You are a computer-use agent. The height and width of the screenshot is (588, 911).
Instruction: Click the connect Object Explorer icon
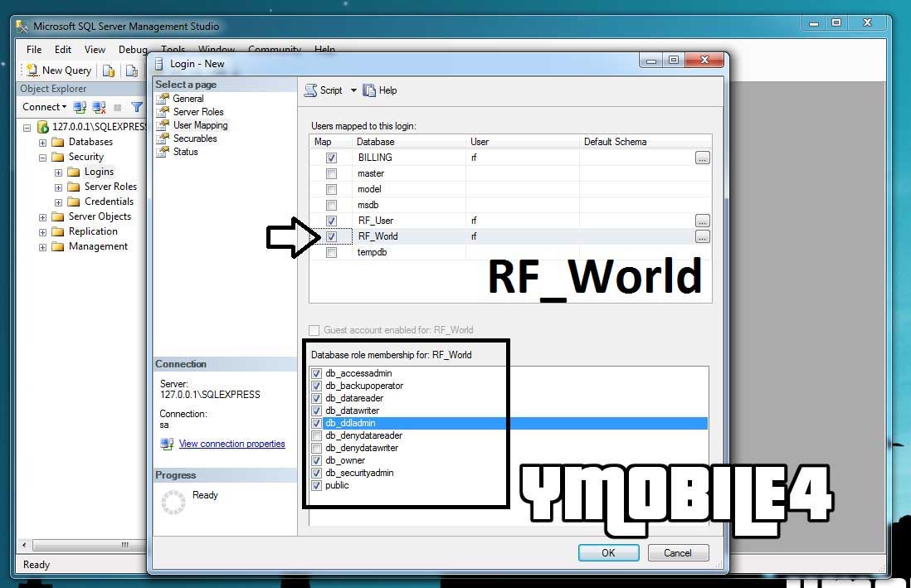(80, 107)
